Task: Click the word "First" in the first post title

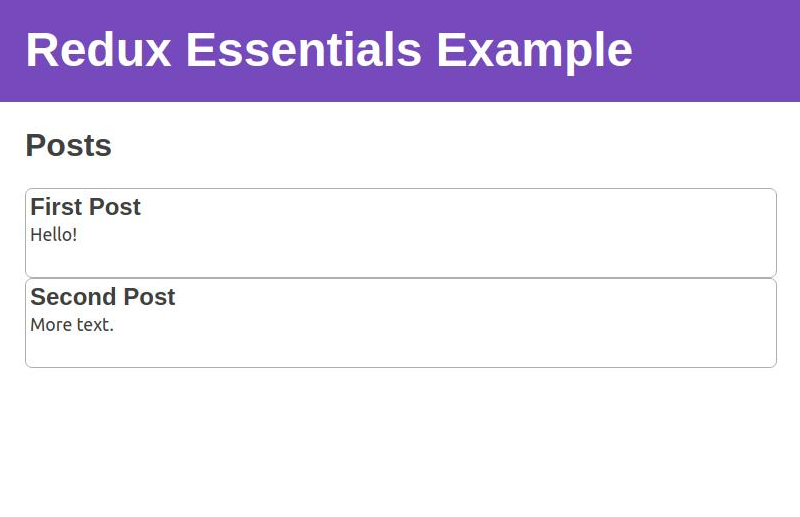Action: [x=56, y=207]
